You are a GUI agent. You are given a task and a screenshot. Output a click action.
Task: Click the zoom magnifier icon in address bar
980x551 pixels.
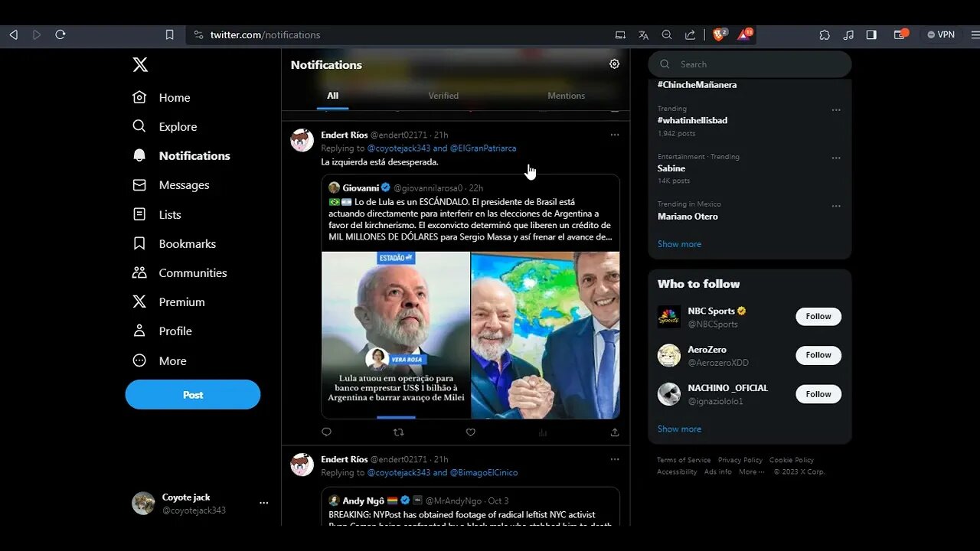(x=667, y=34)
